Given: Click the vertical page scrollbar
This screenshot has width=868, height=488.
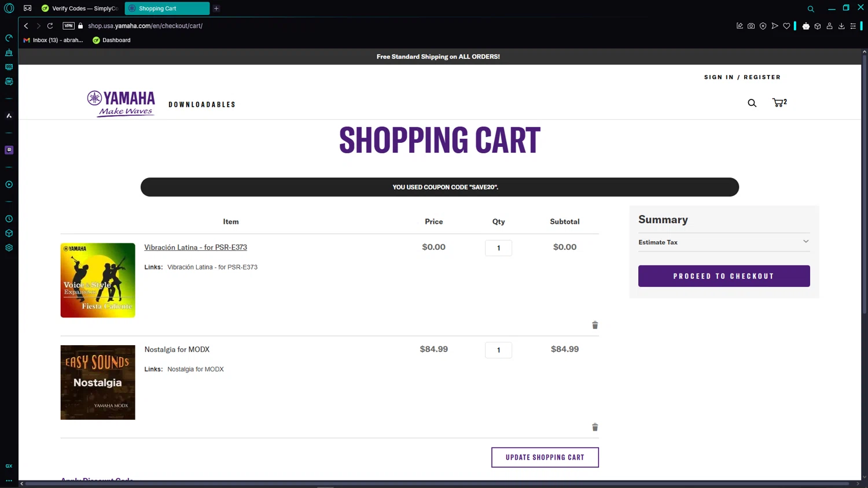Looking at the screenshot, I should pos(865,185).
